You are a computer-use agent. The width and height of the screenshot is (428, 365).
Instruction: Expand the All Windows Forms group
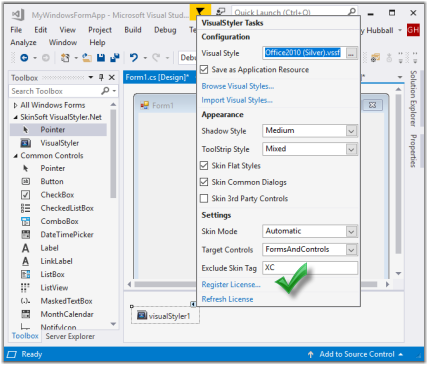point(15,105)
